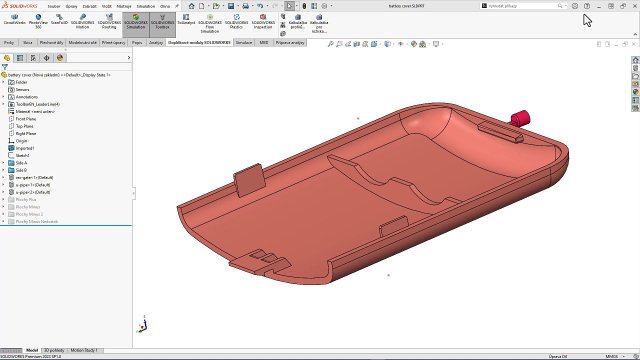Open the Úpravy menu
Image resolution: width=640 pixels, height=360 pixels.
coord(71,7)
